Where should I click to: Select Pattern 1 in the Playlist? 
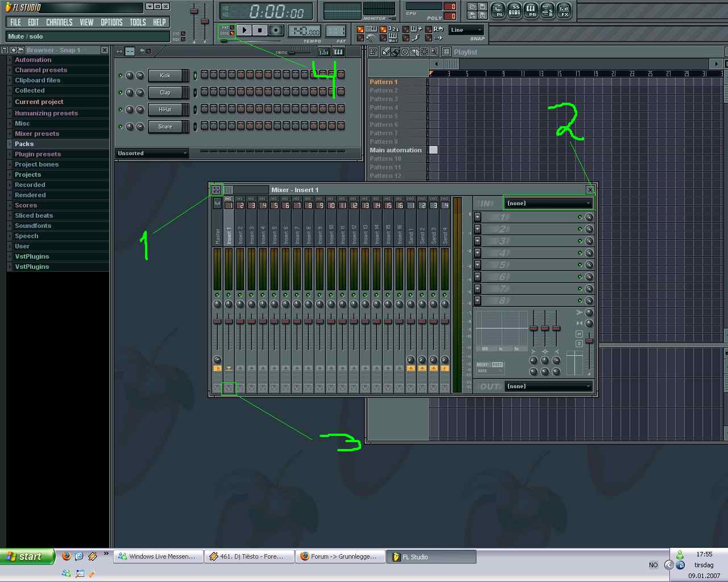[397, 82]
